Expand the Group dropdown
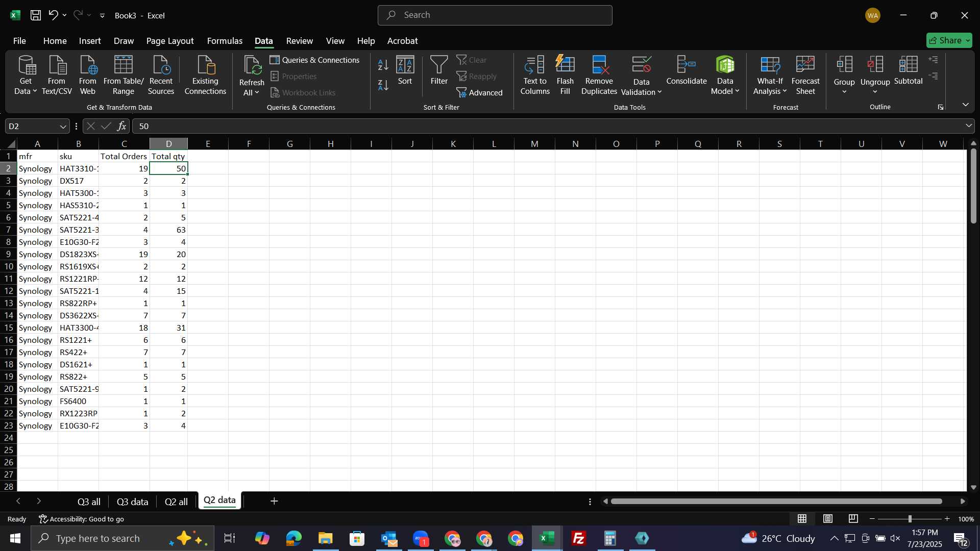980x551 pixels. (844, 92)
